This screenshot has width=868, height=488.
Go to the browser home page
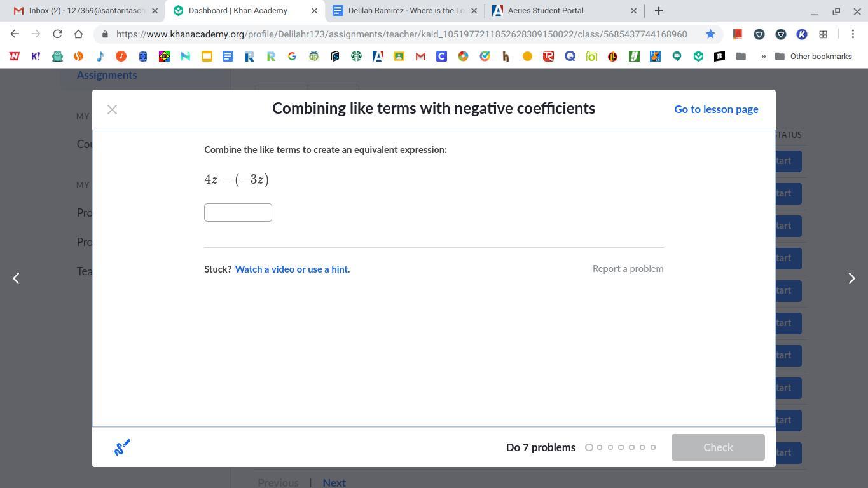pos(78,34)
